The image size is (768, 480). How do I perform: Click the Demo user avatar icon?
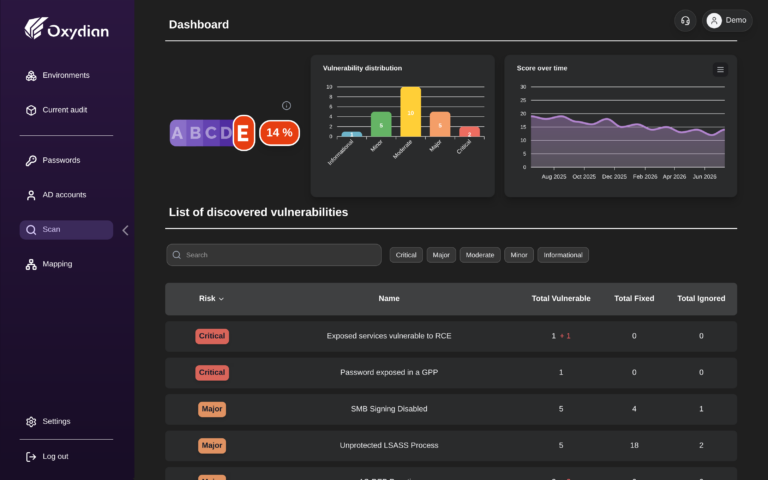[x=714, y=21]
